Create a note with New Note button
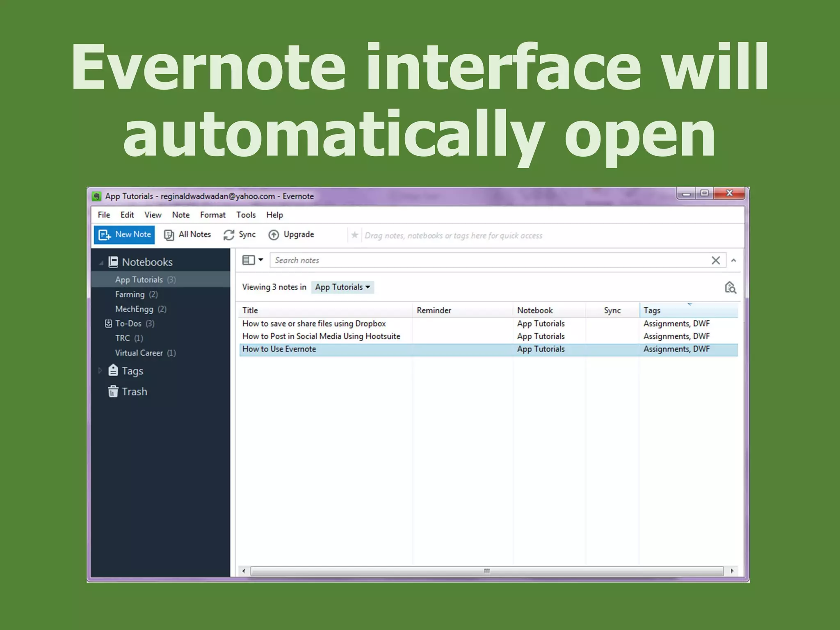This screenshot has width=840, height=630. (124, 235)
